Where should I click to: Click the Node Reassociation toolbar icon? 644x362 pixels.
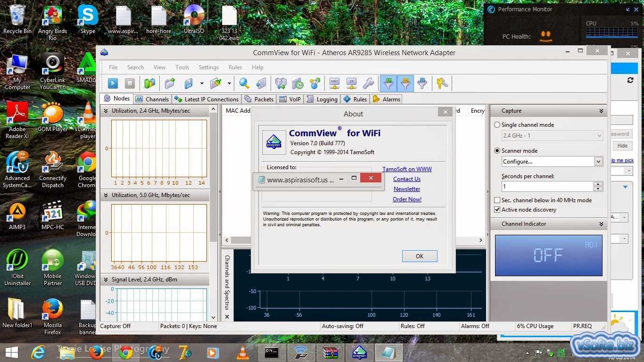coord(314,83)
